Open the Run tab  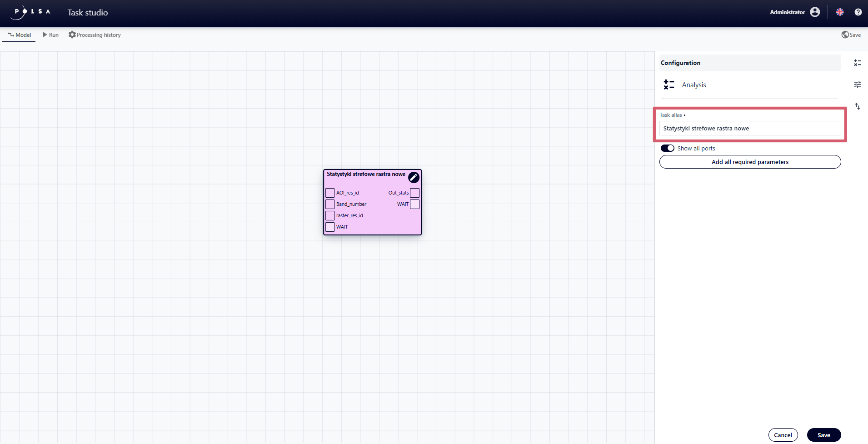(x=50, y=35)
